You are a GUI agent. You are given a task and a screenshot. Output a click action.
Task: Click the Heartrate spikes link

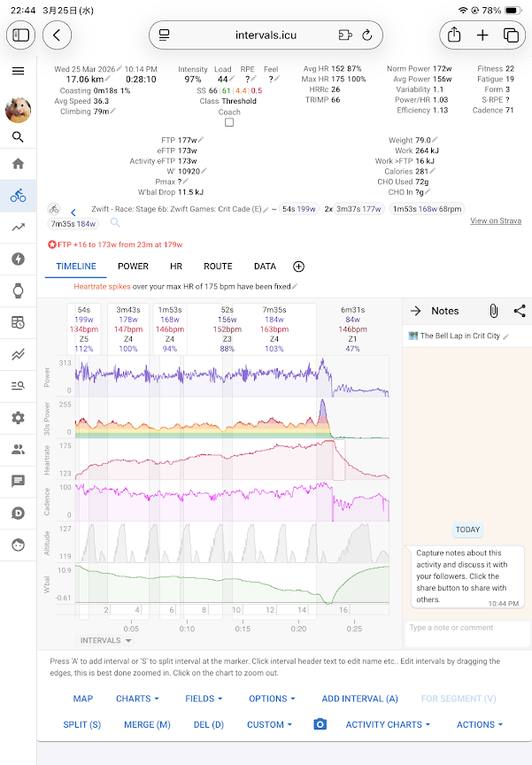click(102, 286)
